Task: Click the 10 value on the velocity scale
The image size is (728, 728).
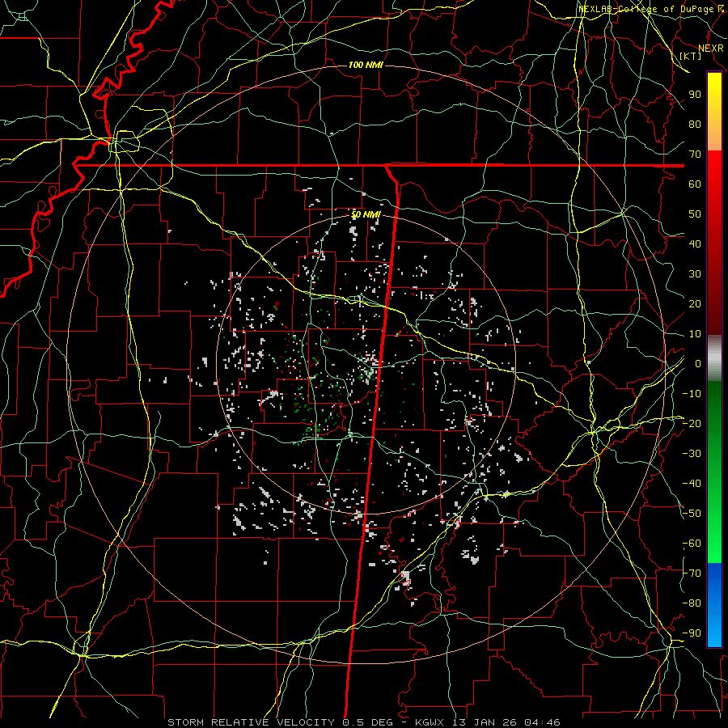Action: point(695,334)
